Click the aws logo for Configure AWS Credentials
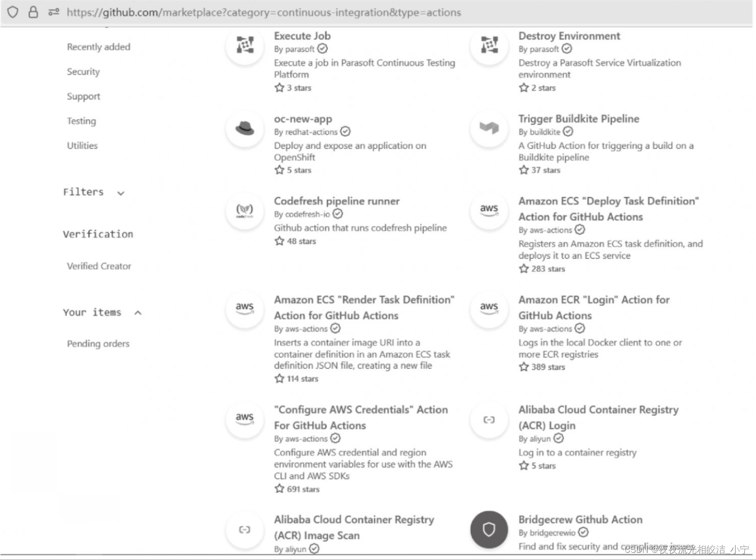Image resolution: width=756 pixels, height=559 pixels. [245, 419]
